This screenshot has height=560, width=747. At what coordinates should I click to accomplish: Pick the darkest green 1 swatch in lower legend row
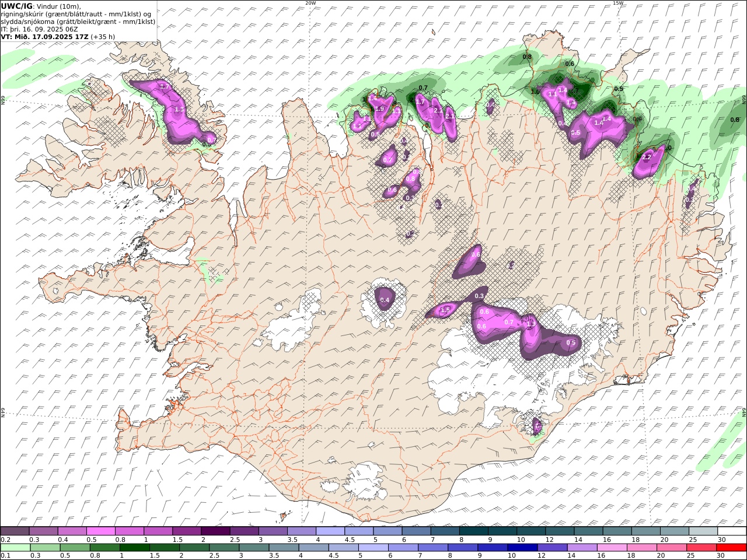tap(135, 548)
